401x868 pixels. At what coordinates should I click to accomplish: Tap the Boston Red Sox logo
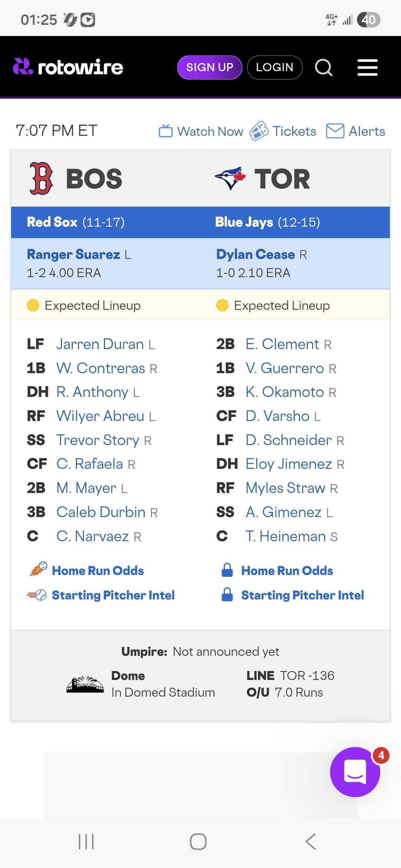(41, 178)
